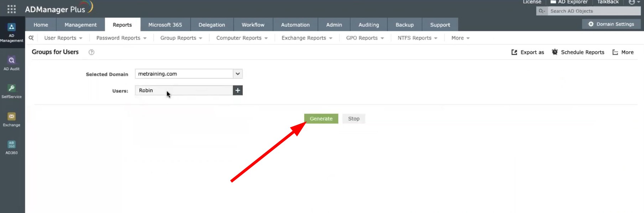Click the Domain Settings button label
The width and height of the screenshot is (644, 213).
pyautogui.click(x=615, y=24)
